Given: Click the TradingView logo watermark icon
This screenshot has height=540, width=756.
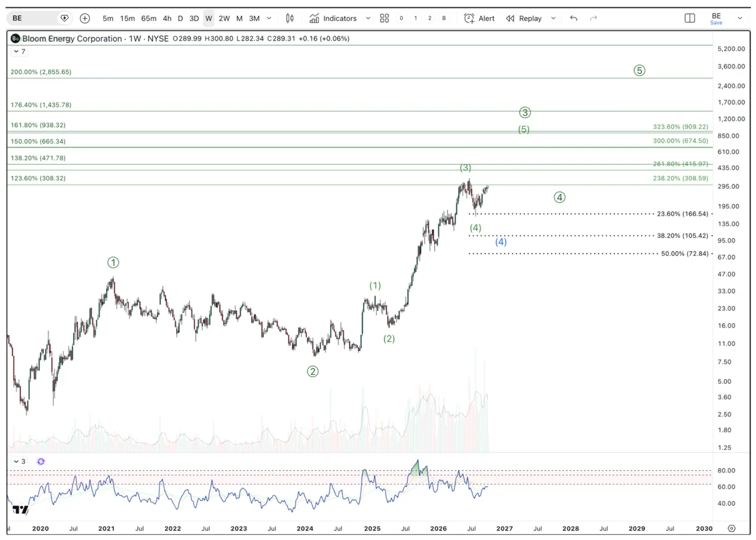Looking at the screenshot, I should tap(20, 509).
